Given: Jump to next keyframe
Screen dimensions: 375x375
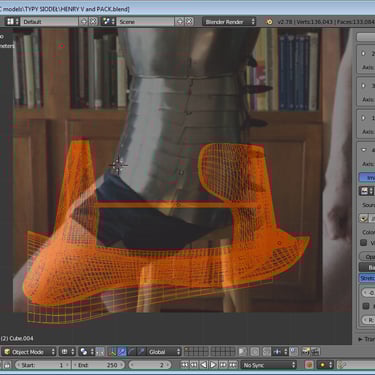Looking at the screenshot, I should [x=223, y=365].
